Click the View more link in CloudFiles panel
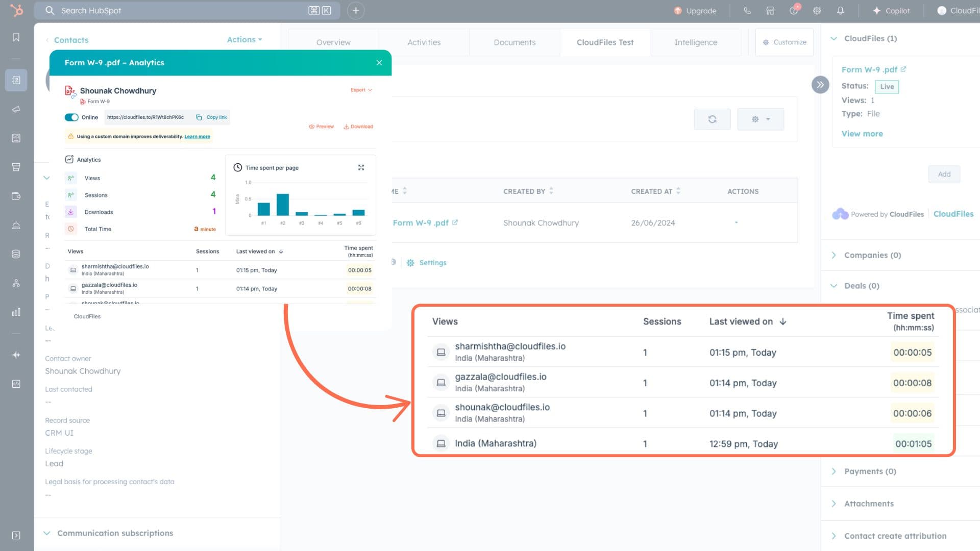The image size is (980, 551). click(x=862, y=133)
